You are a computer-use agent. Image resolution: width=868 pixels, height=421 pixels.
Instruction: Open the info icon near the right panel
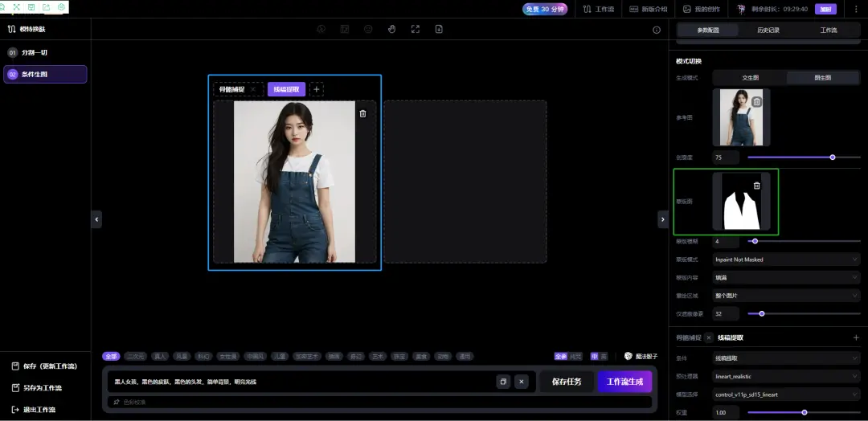pyautogui.click(x=657, y=30)
